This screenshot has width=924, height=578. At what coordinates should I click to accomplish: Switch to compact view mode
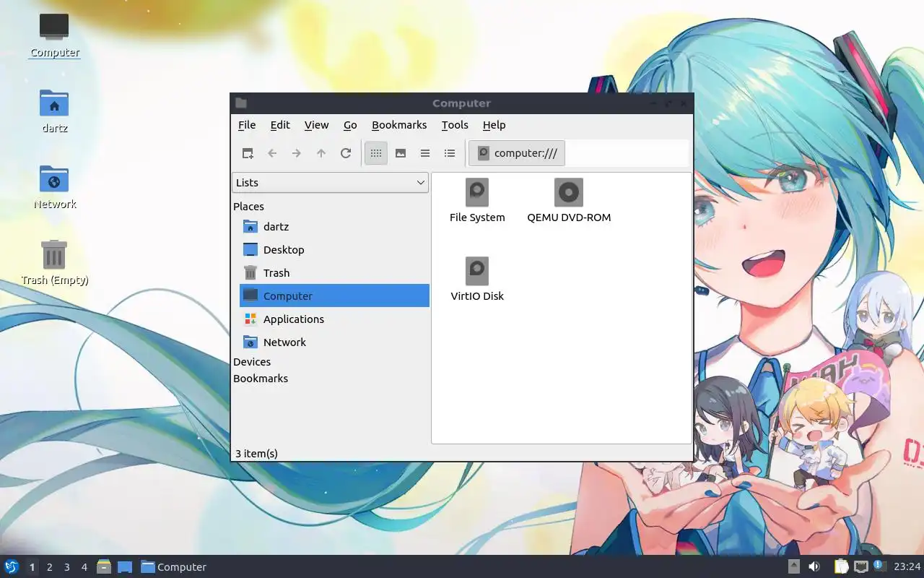coord(425,153)
